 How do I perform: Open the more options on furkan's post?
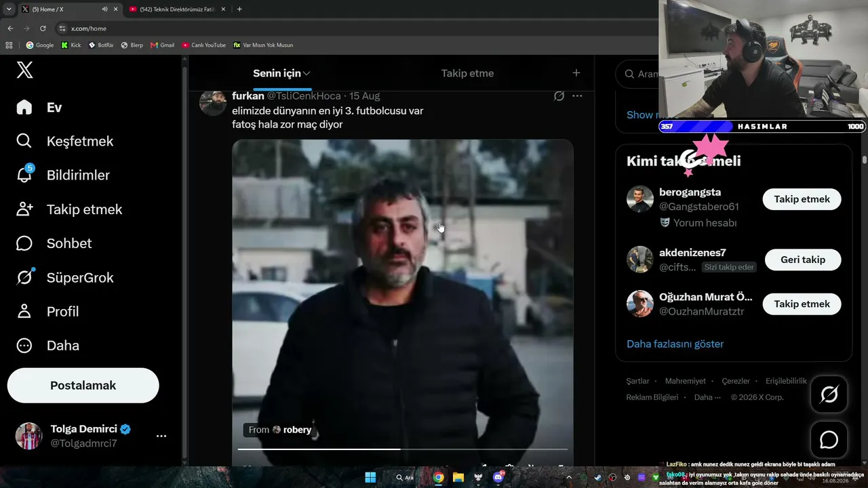coord(577,96)
